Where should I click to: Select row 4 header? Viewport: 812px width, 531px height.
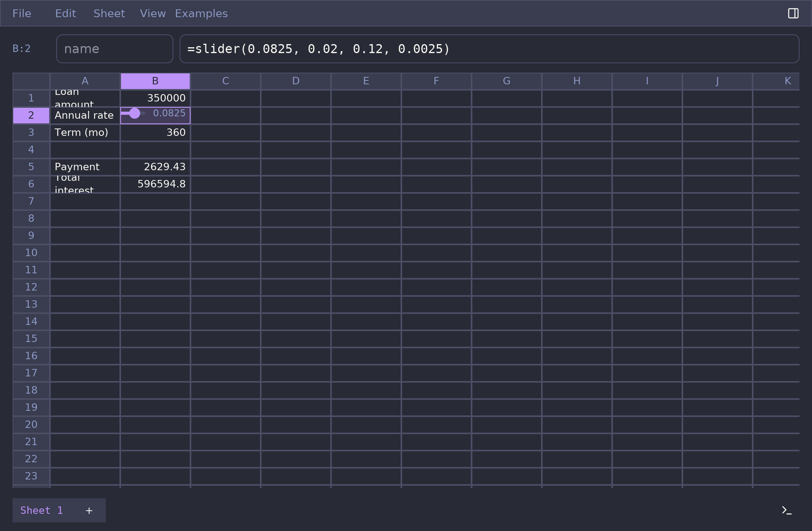(31, 150)
